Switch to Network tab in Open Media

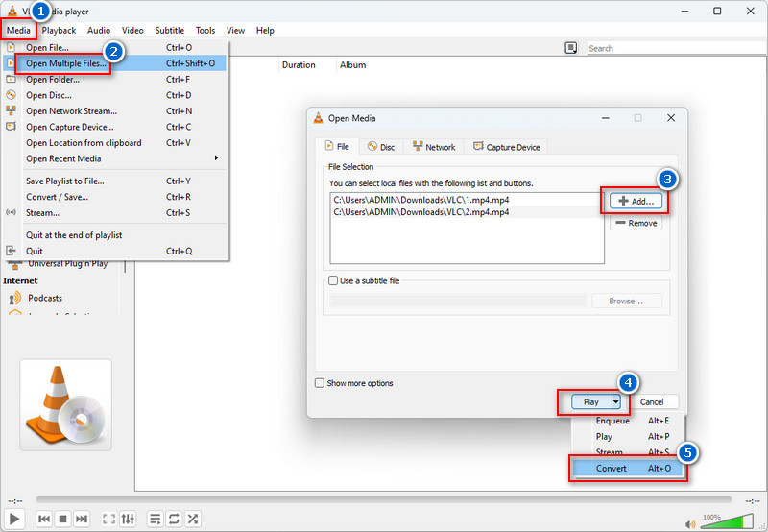tap(434, 147)
